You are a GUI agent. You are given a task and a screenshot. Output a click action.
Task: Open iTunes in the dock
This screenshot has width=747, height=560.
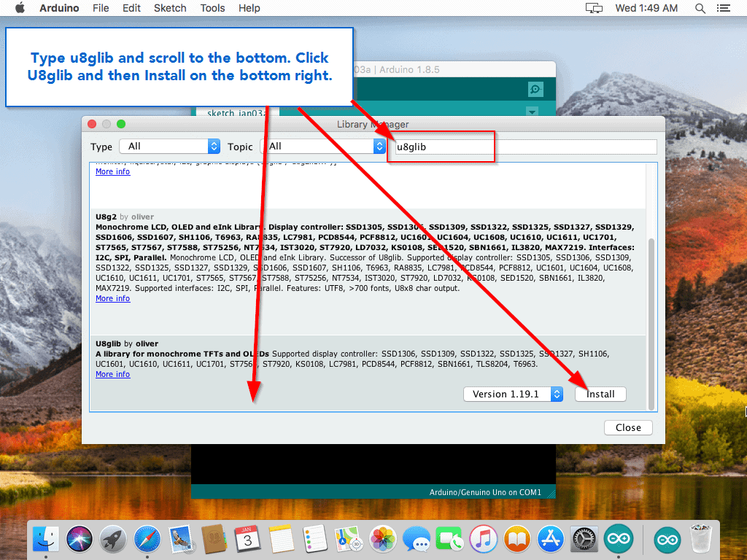(483, 540)
